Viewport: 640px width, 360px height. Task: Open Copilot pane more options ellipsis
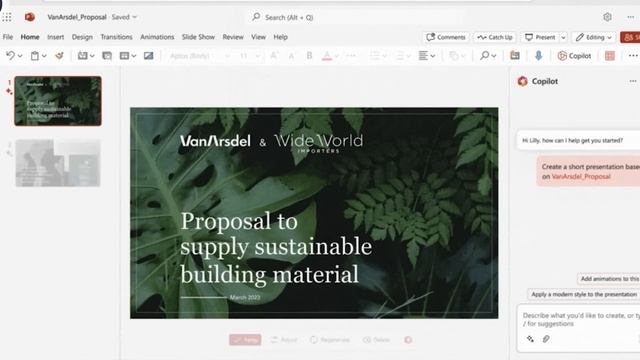pos(633,81)
